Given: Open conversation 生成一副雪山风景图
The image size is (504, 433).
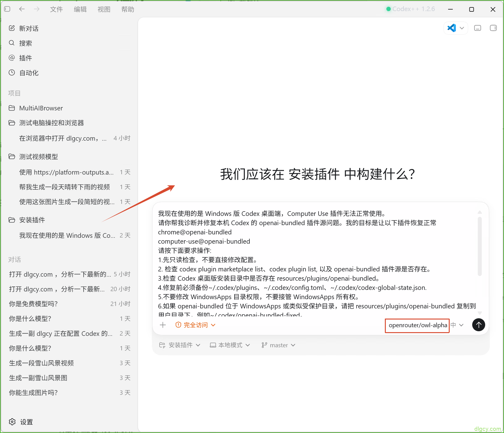Looking at the screenshot, I should click(x=69, y=378).
